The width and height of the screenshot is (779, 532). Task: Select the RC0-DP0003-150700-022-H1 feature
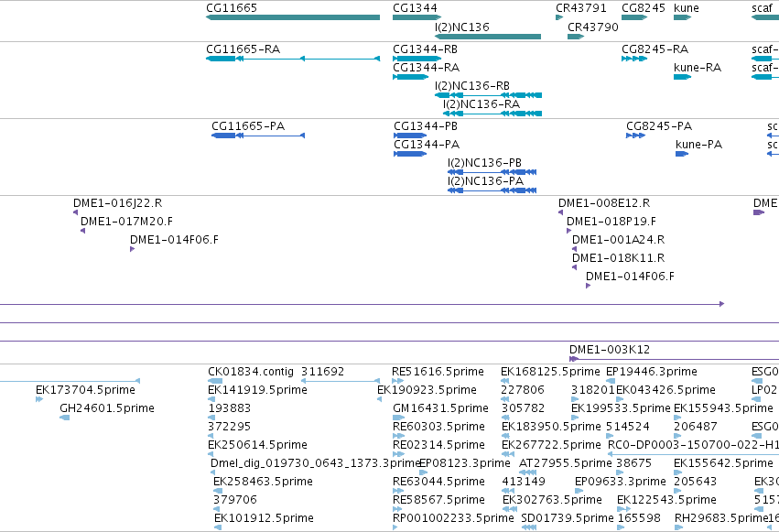pos(693,454)
